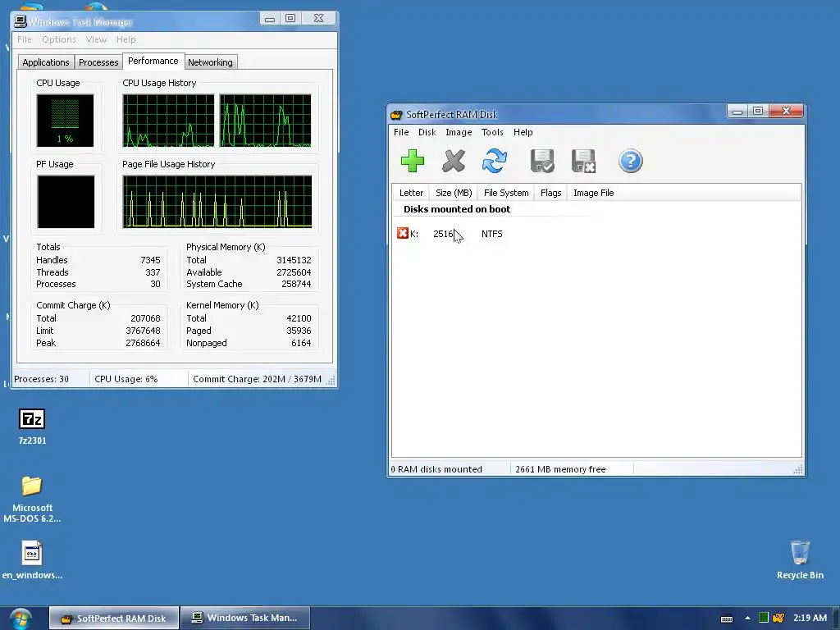Click the keyboard tray icon

(727, 619)
